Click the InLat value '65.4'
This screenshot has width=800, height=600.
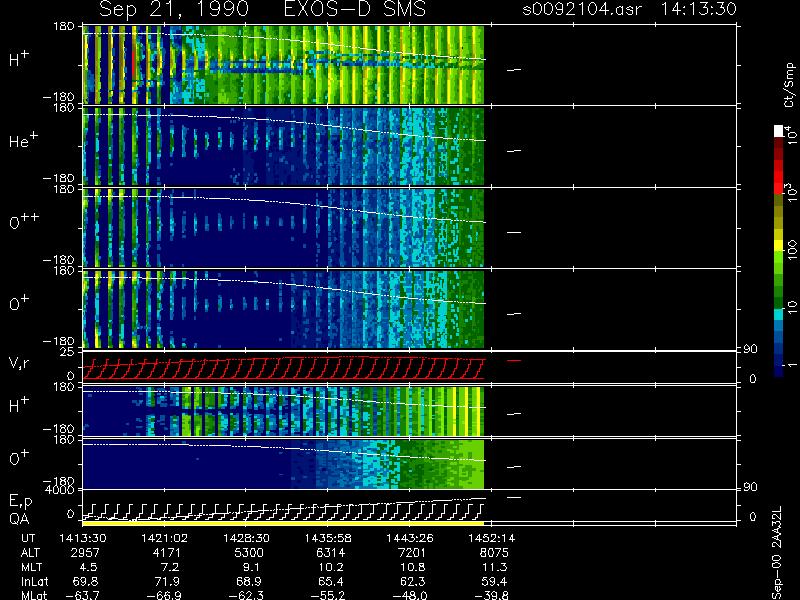pyautogui.click(x=331, y=582)
